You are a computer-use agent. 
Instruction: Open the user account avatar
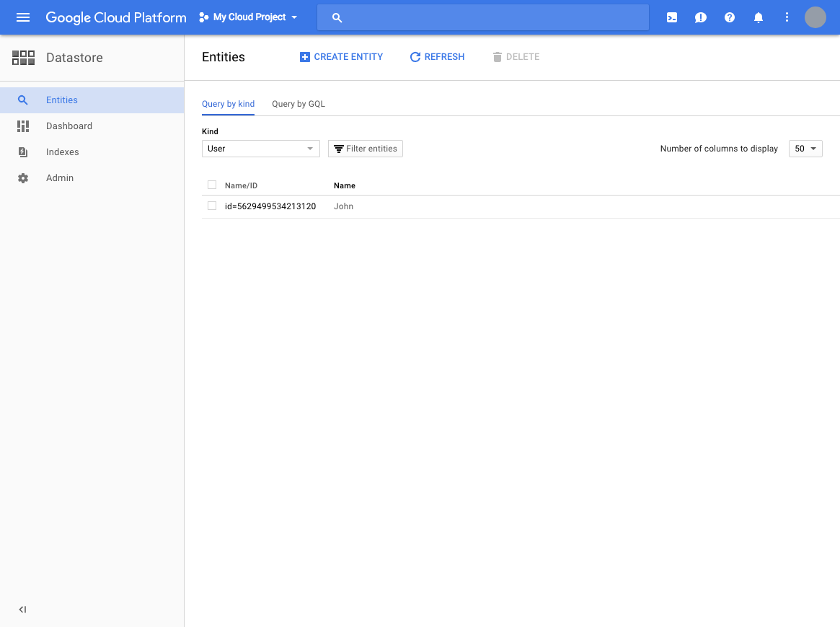point(815,17)
